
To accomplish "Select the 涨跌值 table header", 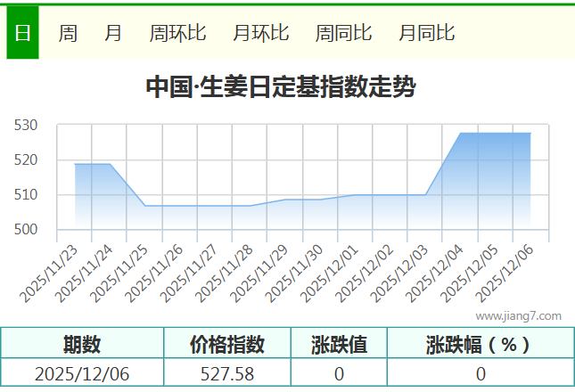I will pos(339,344).
